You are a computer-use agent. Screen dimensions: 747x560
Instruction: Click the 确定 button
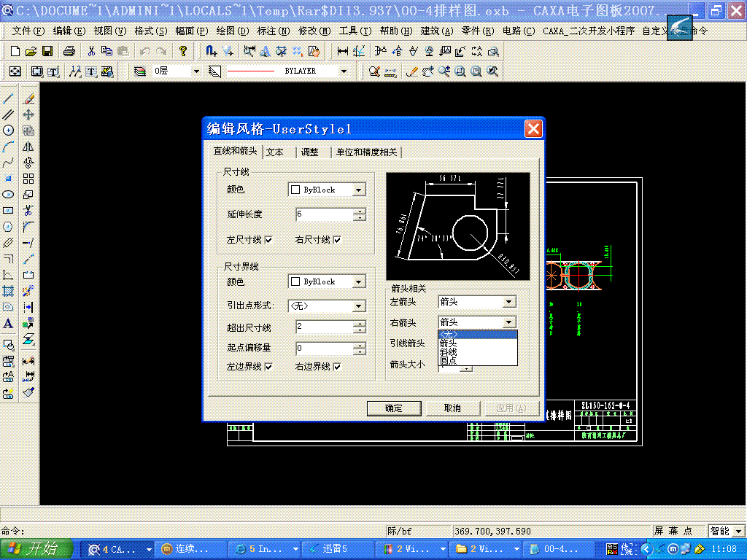(x=394, y=408)
